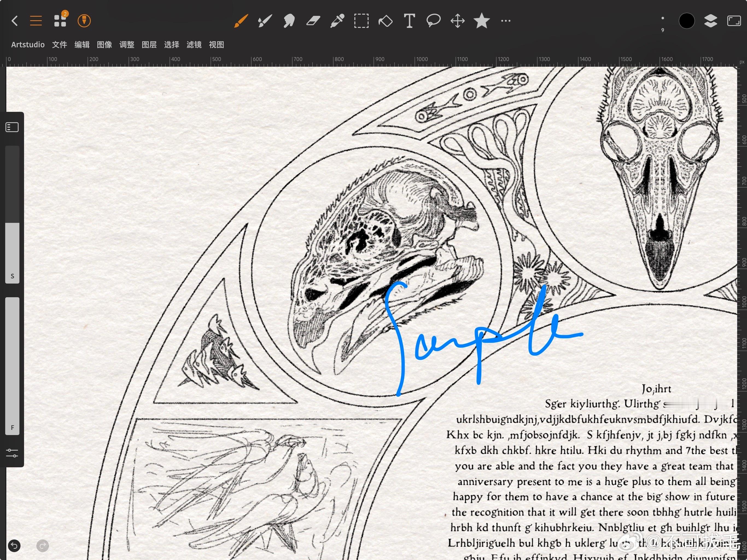Redo the last undone action
The image size is (747, 560).
43,546
